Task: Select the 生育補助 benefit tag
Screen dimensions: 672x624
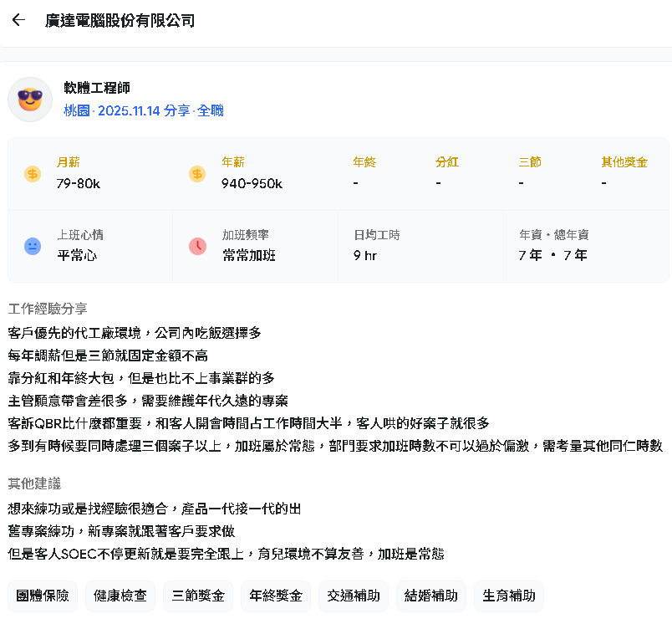Action: [x=509, y=596]
